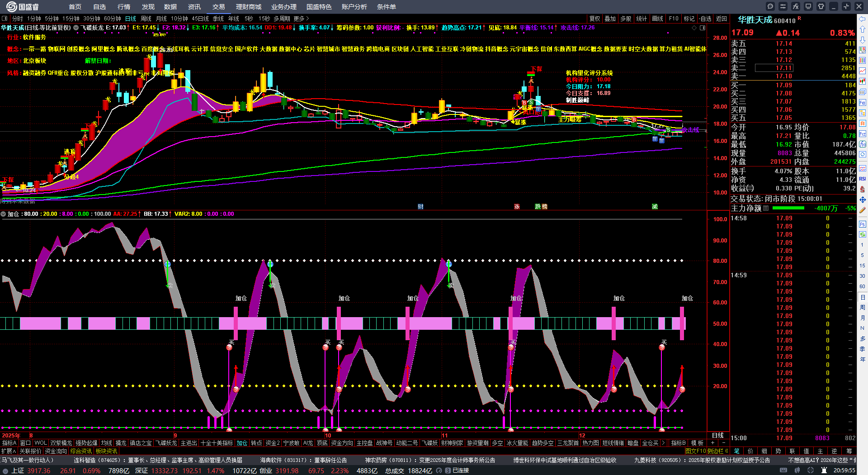This screenshot has width=868, height=475.
Task: Click the green refresh icon in sidebar
Action: [863, 234]
